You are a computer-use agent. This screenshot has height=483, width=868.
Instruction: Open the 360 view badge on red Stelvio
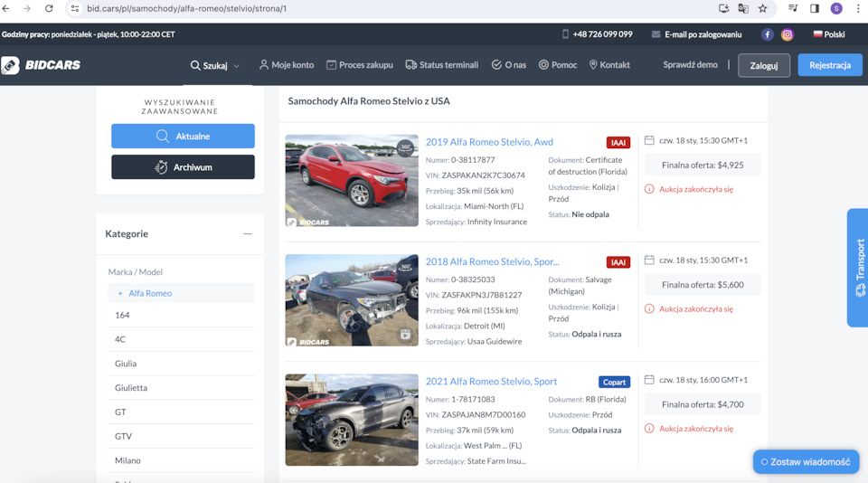tap(406, 147)
